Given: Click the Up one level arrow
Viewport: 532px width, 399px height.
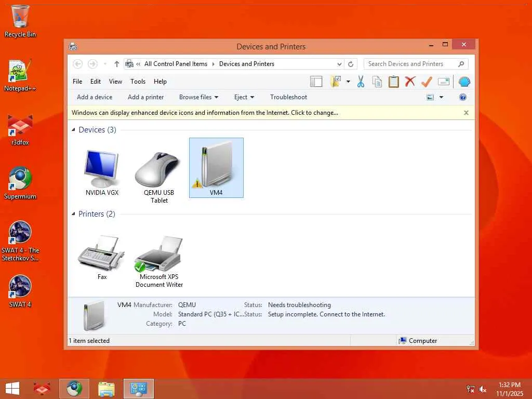Looking at the screenshot, I should coord(117,64).
